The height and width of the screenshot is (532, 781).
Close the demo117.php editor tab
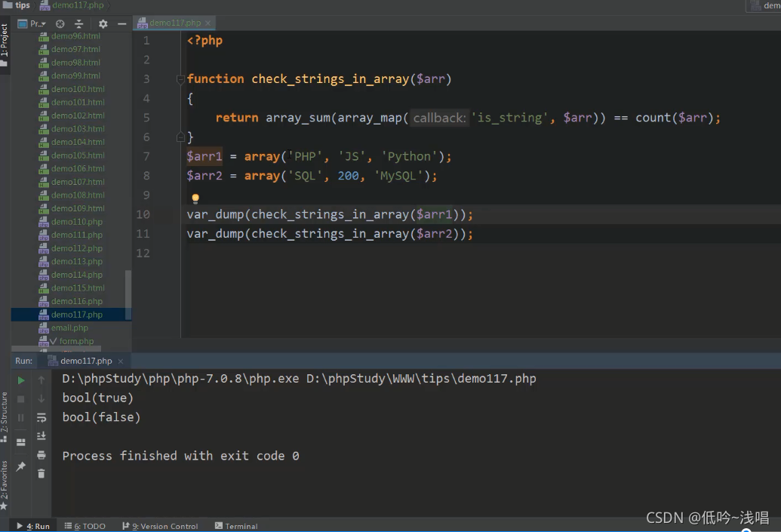pos(208,23)
